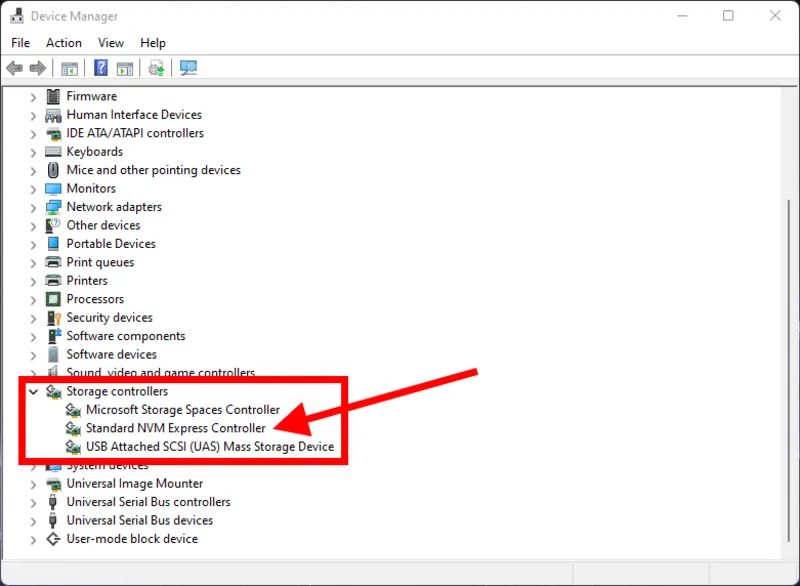This screenshot has width=800, height=586.
Task: Select the Processors category icon
Action: pos(53,299)
